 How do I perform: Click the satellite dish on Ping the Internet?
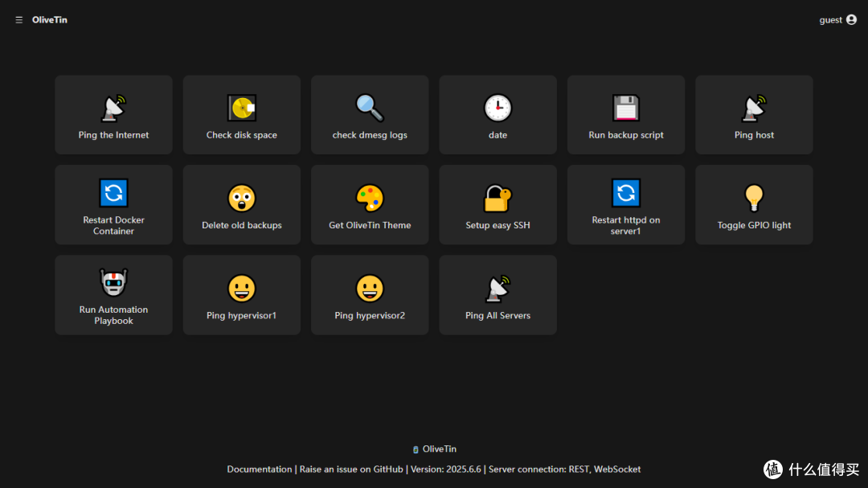[113, 108]
